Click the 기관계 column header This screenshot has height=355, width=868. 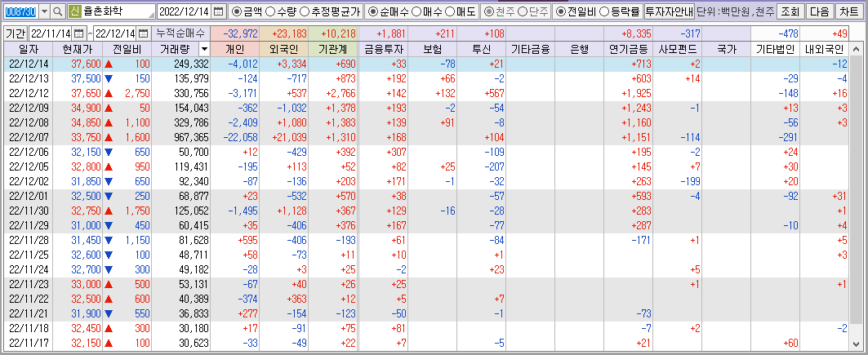(334, 49)
